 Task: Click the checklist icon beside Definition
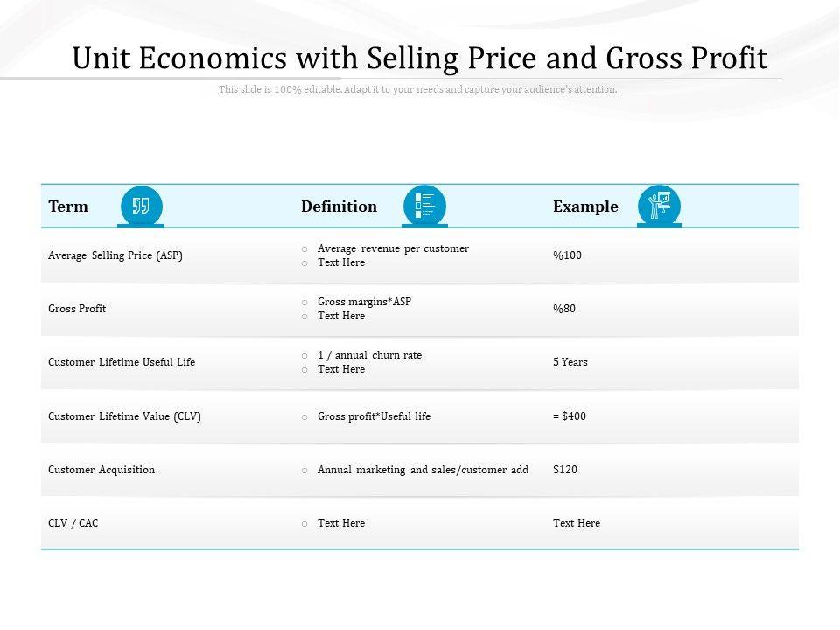coord(424,206)
